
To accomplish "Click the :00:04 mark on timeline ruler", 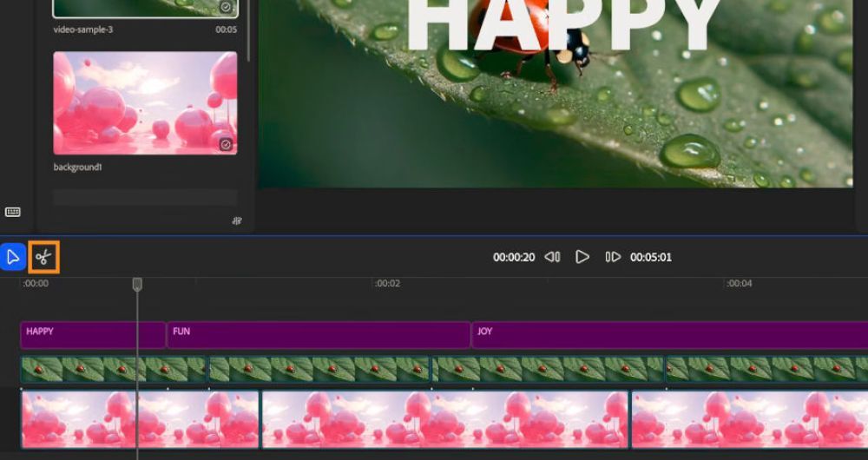I will [x=739, y=284].
